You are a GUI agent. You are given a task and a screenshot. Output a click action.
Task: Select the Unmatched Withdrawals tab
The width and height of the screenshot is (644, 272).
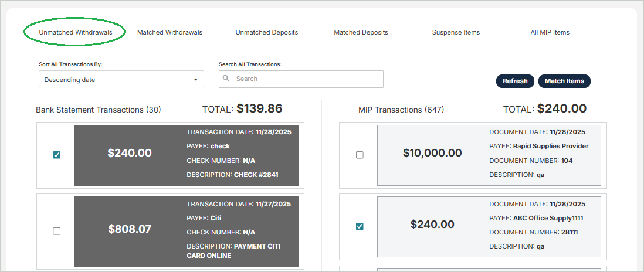tap(75, 32)
